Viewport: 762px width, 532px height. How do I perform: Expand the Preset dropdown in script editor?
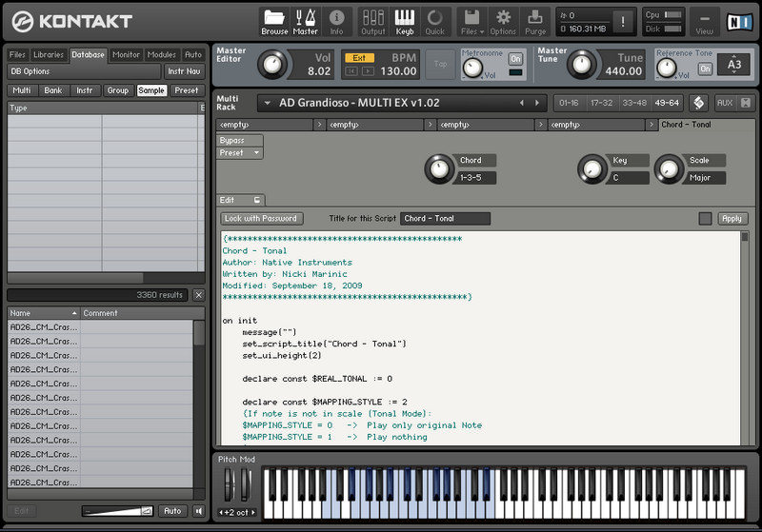(240, 153)
